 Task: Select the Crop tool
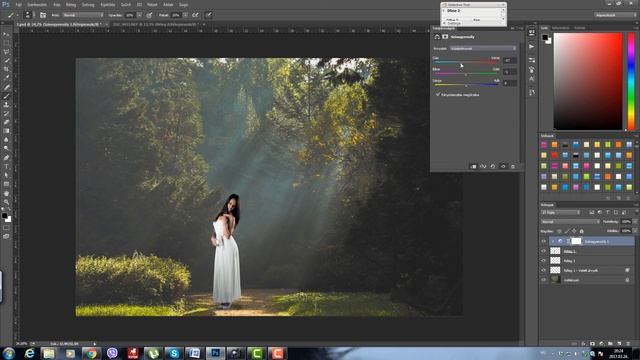click(6, 69)
